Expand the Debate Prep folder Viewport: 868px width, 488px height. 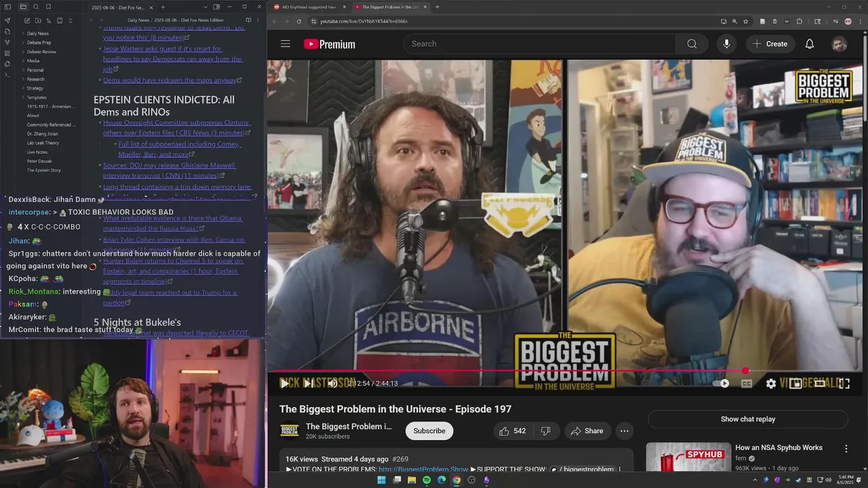(39, 43)
